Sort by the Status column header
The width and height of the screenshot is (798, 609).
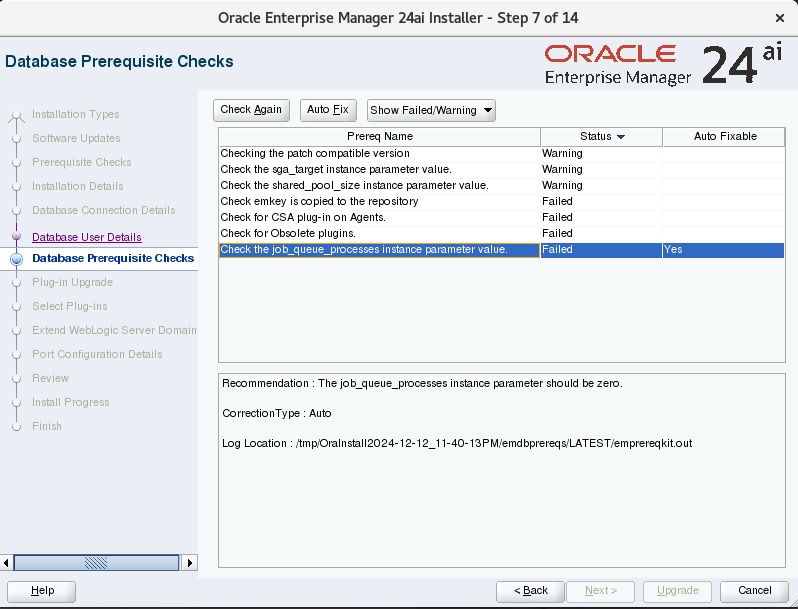coord(602,136)
